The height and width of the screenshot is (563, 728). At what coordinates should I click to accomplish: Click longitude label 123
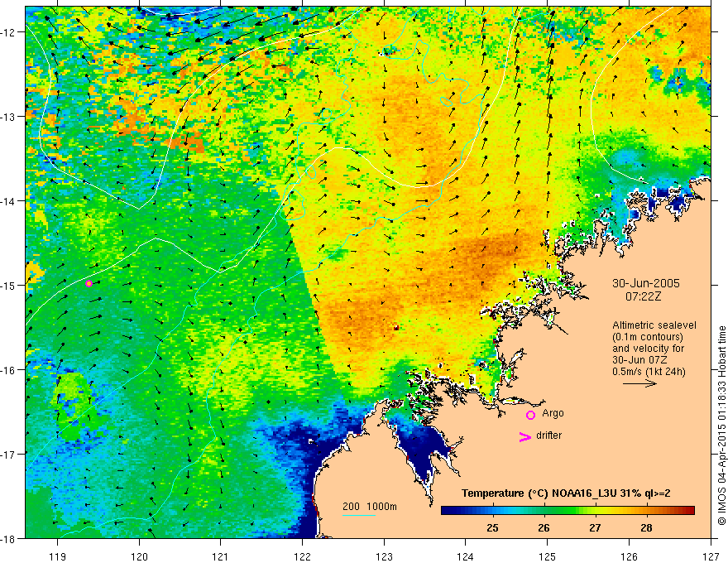pos(384,556)
